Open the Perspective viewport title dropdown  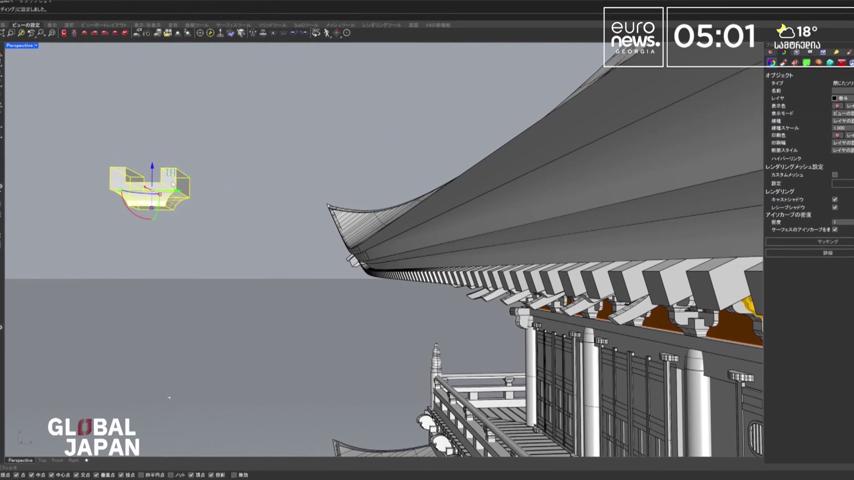click(x=22, y=46)
